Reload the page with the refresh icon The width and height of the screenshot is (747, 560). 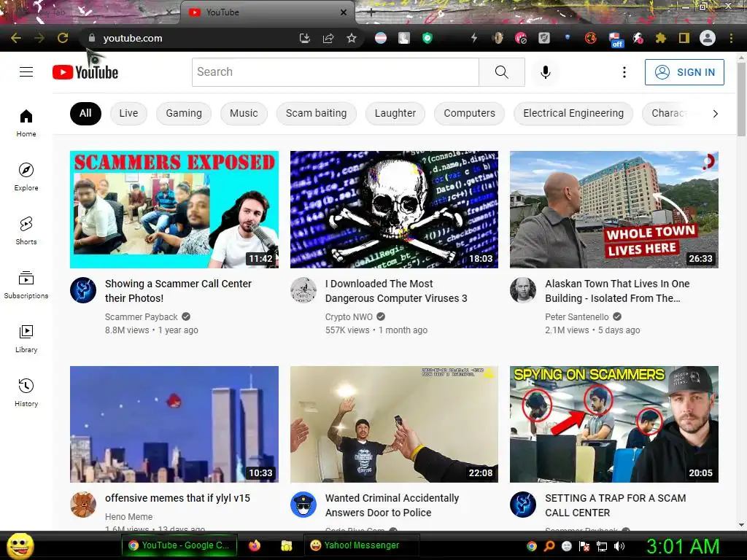[63, 38]
